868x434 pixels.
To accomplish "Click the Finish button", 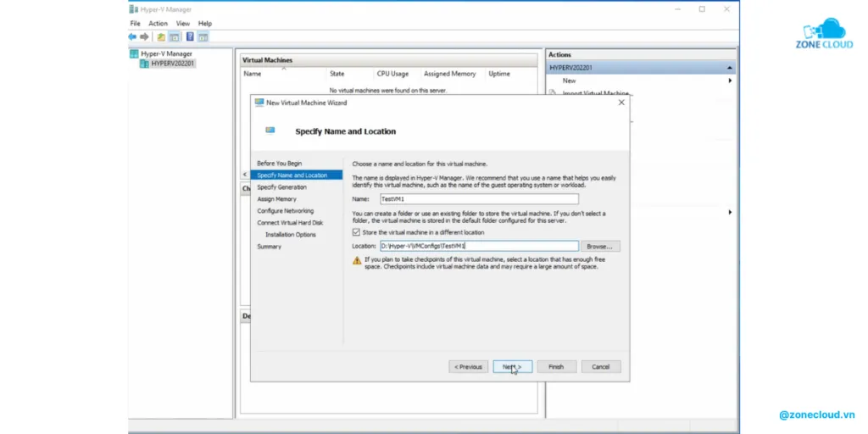I will pyautogui.click(x=556, y=366).
